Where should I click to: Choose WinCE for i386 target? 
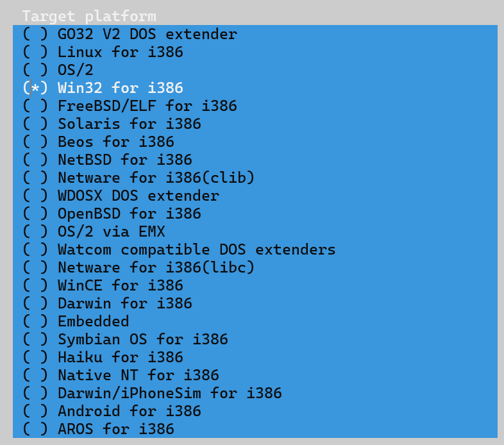pos(103,285)
